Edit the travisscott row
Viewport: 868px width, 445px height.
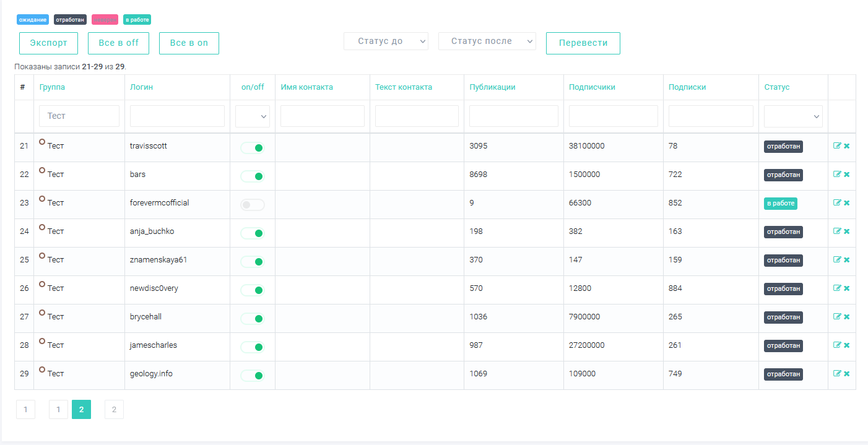pos(837,146)
